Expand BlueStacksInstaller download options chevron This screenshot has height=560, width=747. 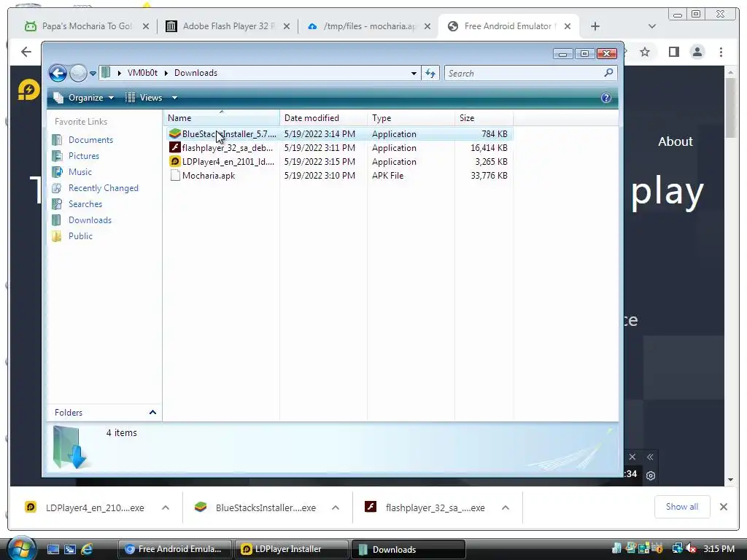pyautogui.click(x=336, y=507)
